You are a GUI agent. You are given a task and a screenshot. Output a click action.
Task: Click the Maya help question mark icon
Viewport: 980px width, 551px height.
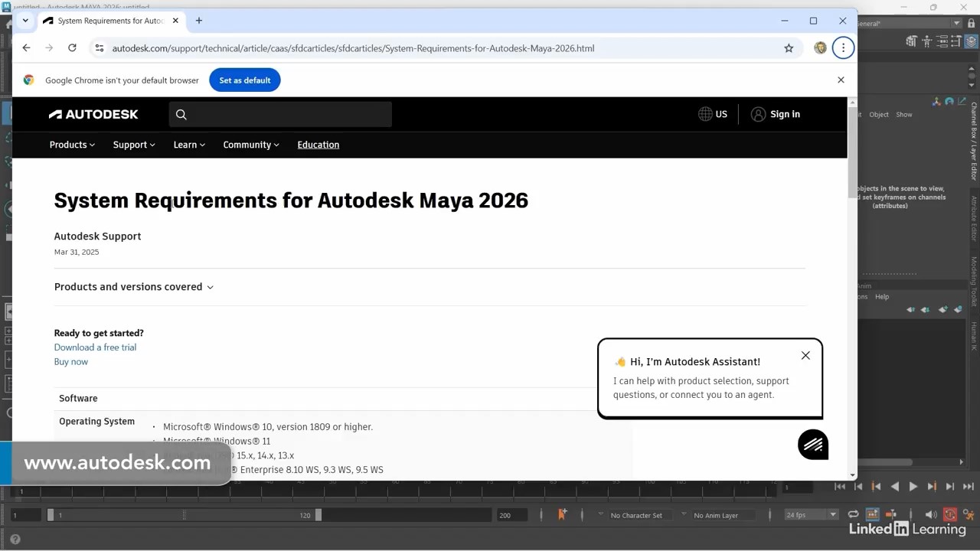(15, 540)
